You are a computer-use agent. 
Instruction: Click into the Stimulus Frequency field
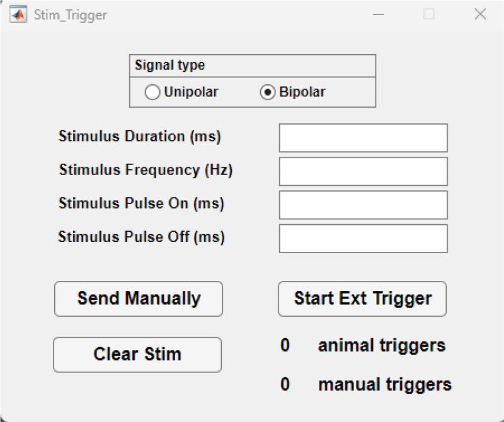click(363, 171)
